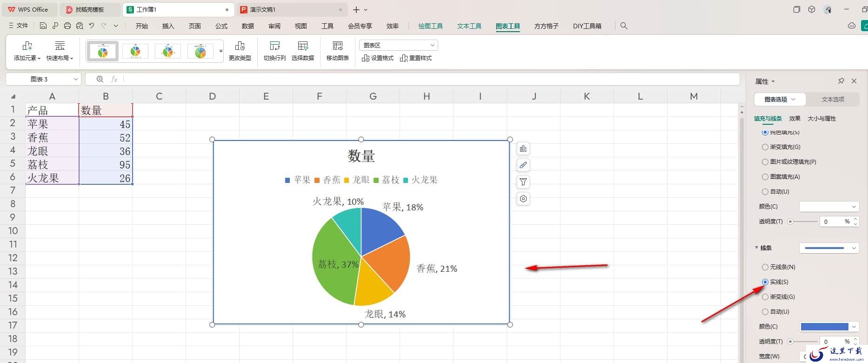Switch to the 方方格子 ribbon tab

pyautogui.click(x=546, y=26)
